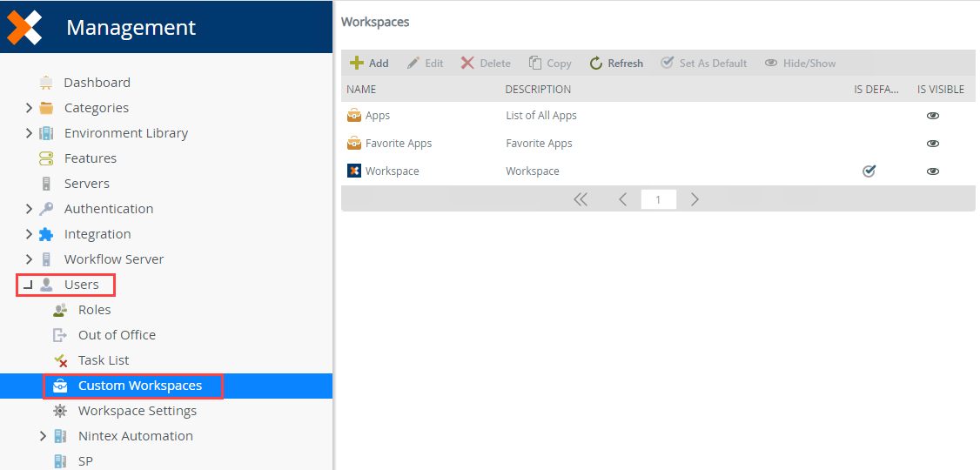Click the Apps workspace briefcase icon
Image resolution: width=980 pixels, height=470 pixels.
click(x=354, y=116)
